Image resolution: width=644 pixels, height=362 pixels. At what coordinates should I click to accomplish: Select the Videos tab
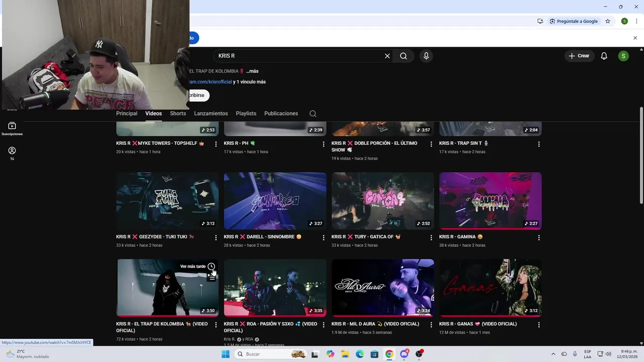(153, 114)
